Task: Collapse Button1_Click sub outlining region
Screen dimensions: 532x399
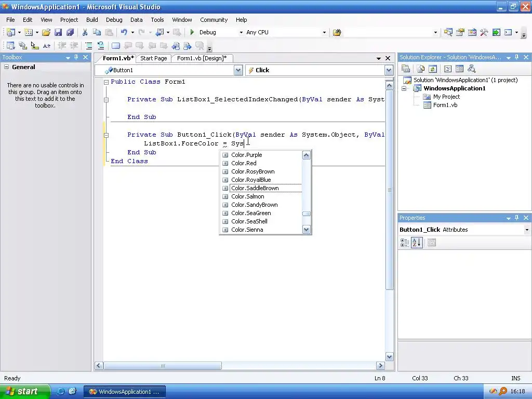Action: 106,135
